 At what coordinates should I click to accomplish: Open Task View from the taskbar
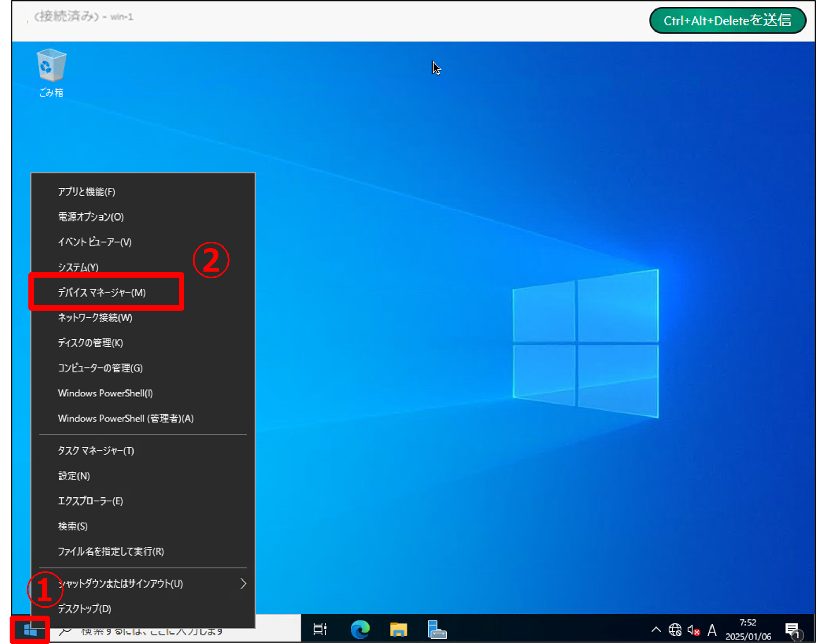[x=320, y=629]
